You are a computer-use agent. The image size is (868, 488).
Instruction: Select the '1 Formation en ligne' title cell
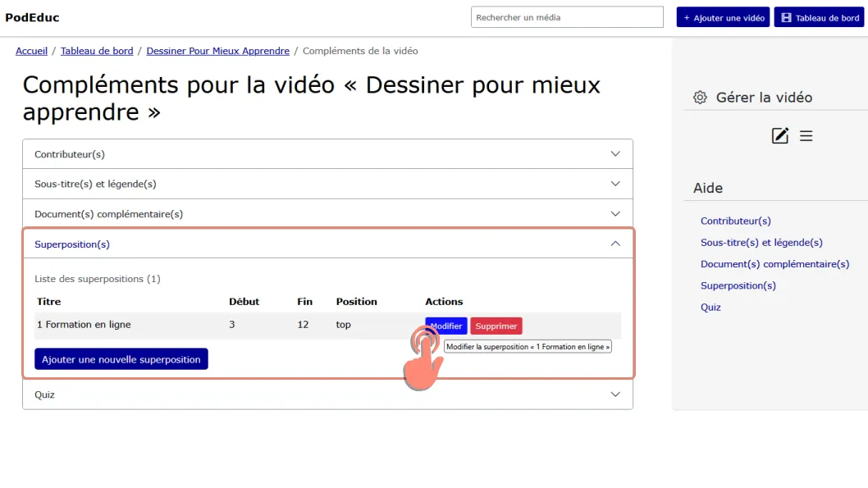click(x=84, y=325)
